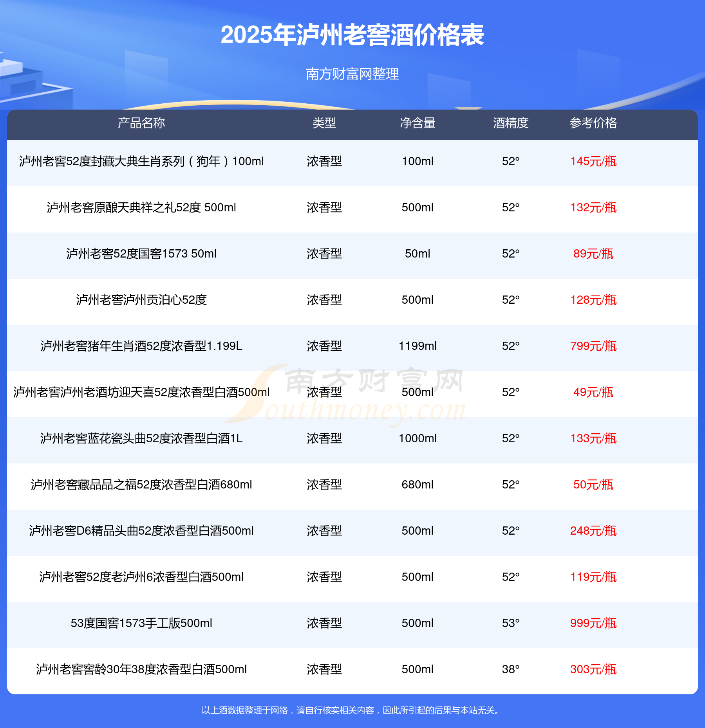
Task: Click 500ml net content in 窖龄30年 row
Action: pyautogui.click(x=418, y=669)
